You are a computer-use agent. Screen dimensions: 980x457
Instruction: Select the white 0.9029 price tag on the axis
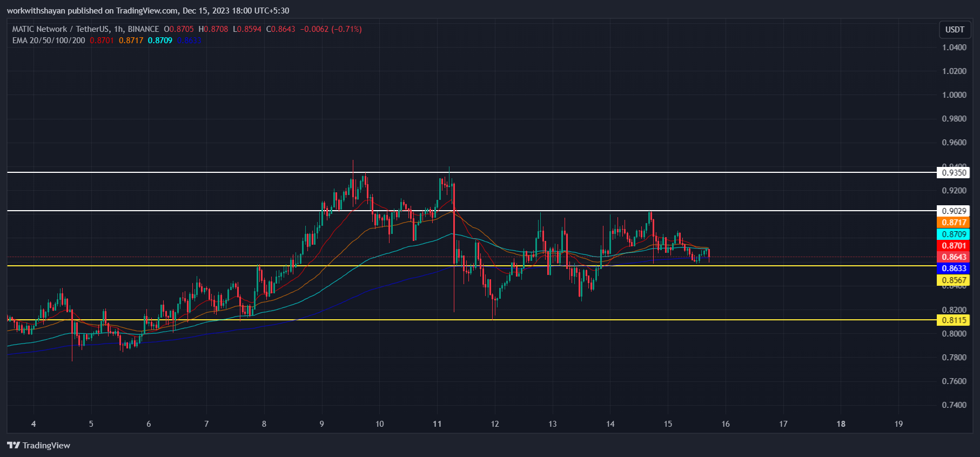pos(954,211)
